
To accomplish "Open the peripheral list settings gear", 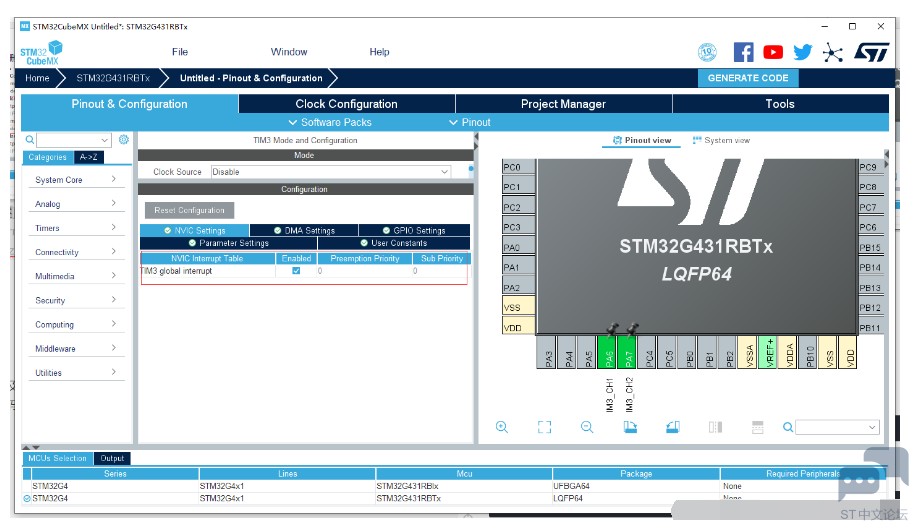I will [x=123, y=139].
